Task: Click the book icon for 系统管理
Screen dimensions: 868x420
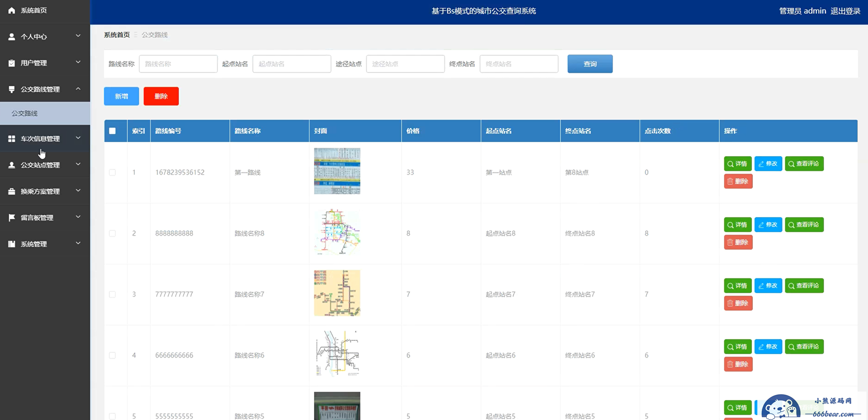Action: pyautogui.click(x=11, y=244)
